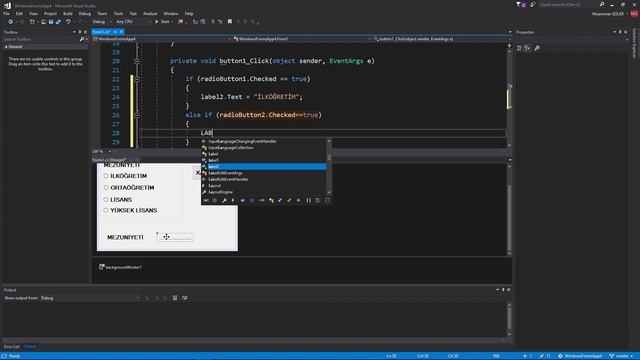Click the Undo toolbar icon
The height and width of the screenshot is (360, 640).
pos(68,22)
